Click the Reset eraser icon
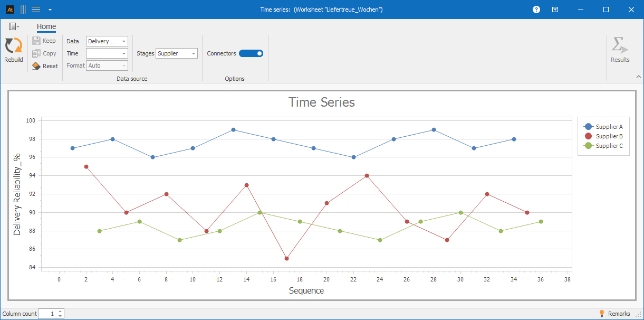644x320 pixels. point(36,66)
